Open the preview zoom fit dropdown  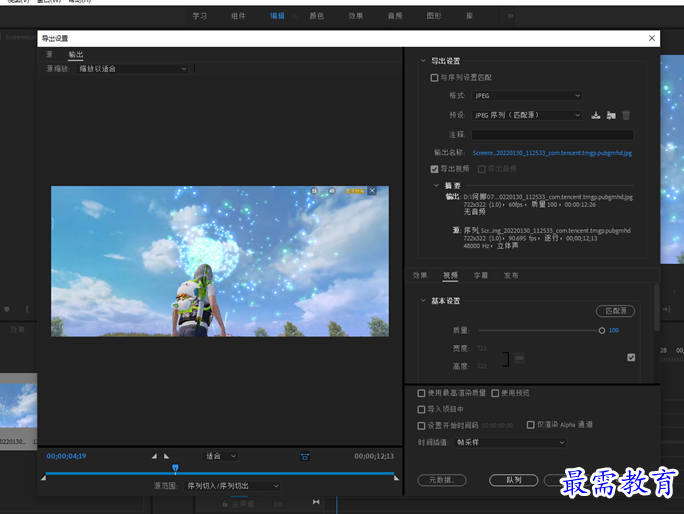220,456
